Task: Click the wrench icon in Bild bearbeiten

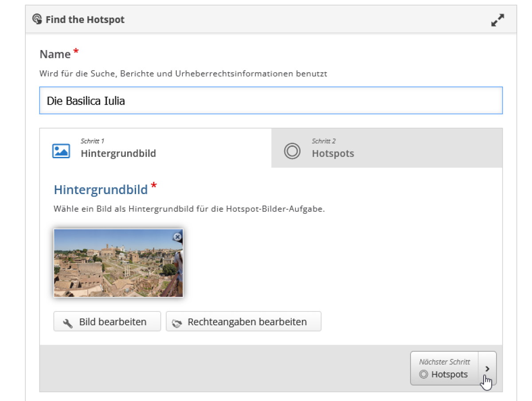Action: coord(68,323)
